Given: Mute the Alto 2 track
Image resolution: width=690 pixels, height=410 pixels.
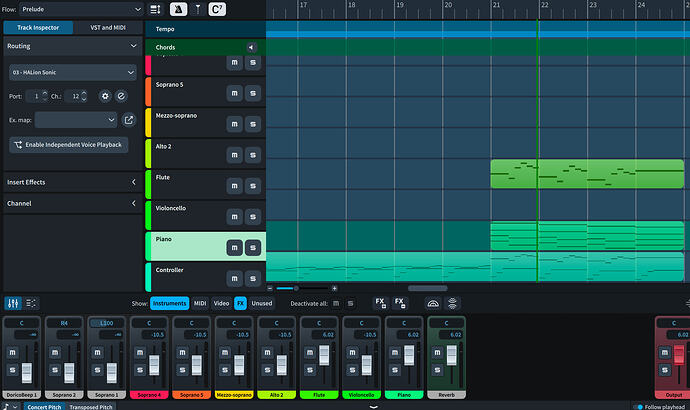Looking at the screenshot, I should pyautogui.click(x=235, y=155).
